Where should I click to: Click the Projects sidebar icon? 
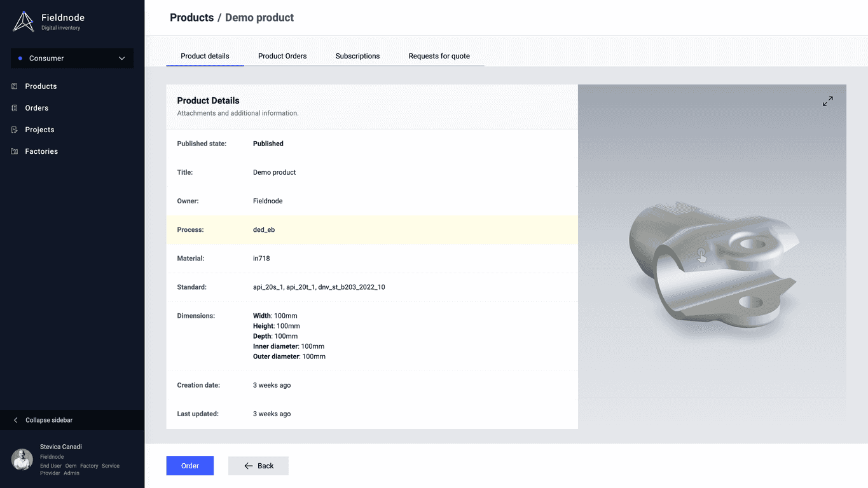(15, 130)
